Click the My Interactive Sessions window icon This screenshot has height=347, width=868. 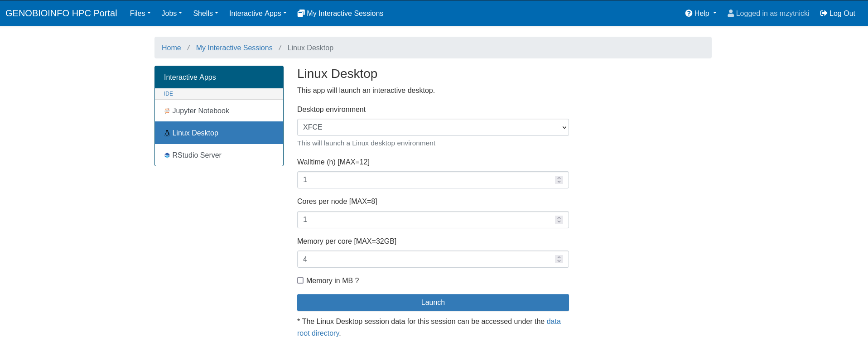coord(301,13)
